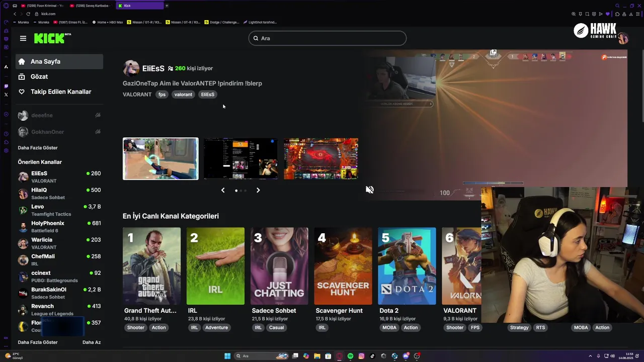Select third carousel thumbnail with red game

[x=321, y=158]
